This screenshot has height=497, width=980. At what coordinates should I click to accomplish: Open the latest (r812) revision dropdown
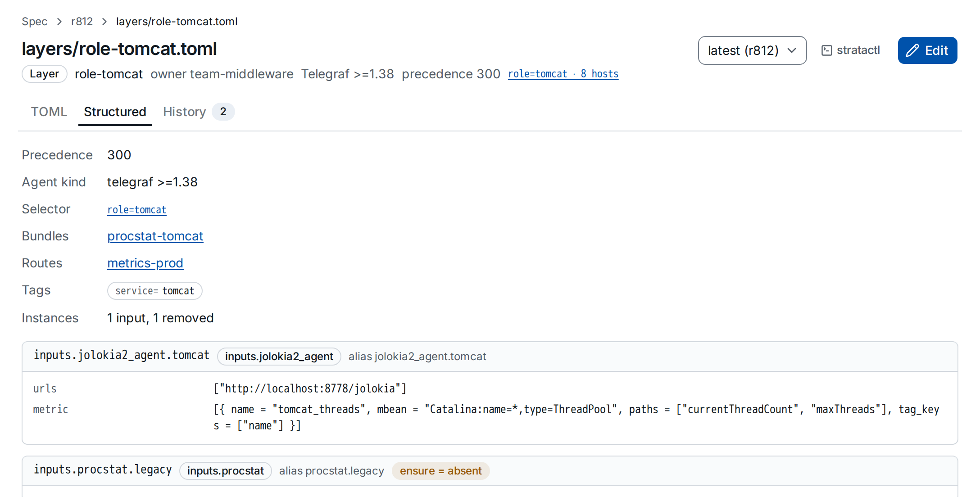coord(752,50)
